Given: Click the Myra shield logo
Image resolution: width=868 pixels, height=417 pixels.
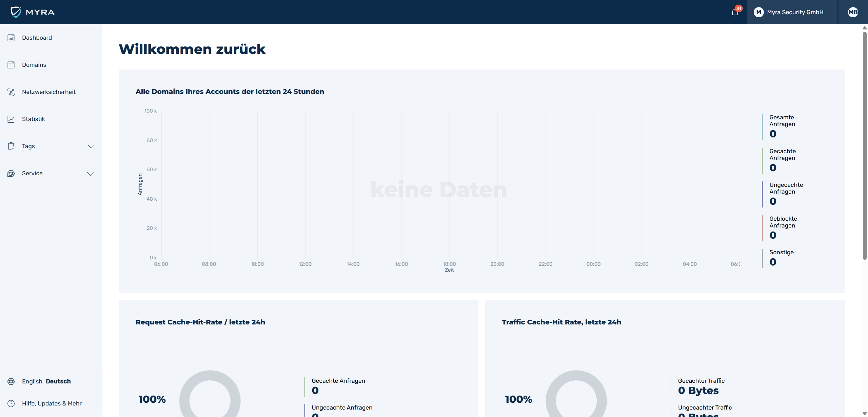Looking at the screenshot, I should pyautogui.click(x=16, y=12).
